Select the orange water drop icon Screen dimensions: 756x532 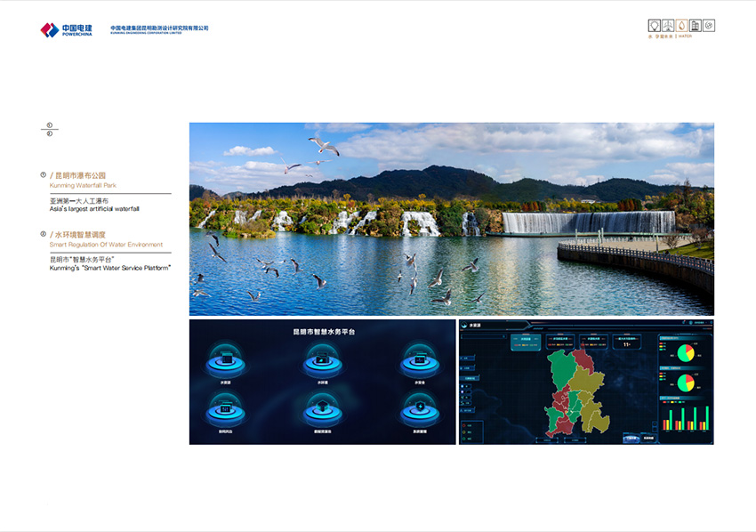tap(681, 26)
